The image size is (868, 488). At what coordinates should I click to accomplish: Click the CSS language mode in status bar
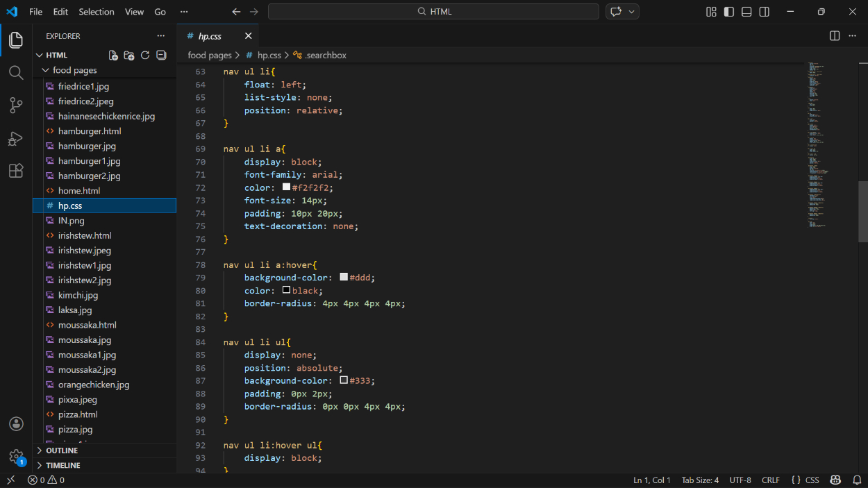pos(806,480)
